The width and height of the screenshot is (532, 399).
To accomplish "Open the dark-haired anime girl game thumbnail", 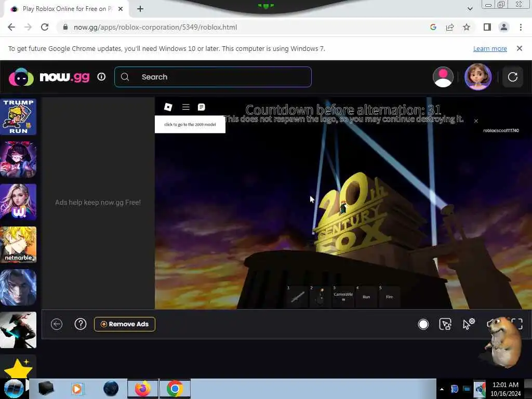I will click(18, 159).
